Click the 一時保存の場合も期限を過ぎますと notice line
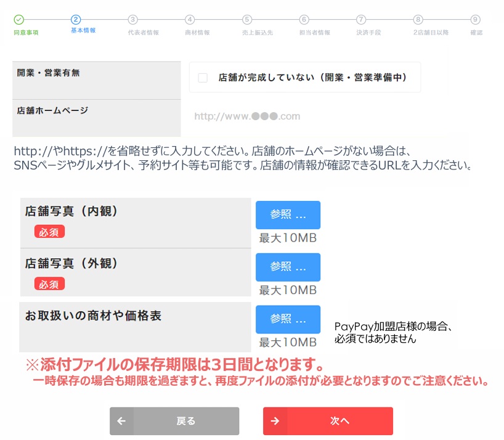The image size is (504, 440). tap(261, 381)
